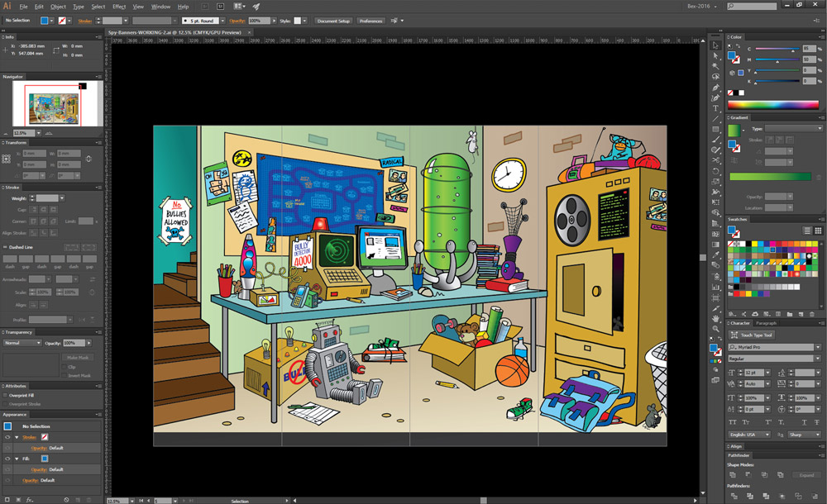Click the Document Setup button
827x504 pixels.
(x=333, y=20)
